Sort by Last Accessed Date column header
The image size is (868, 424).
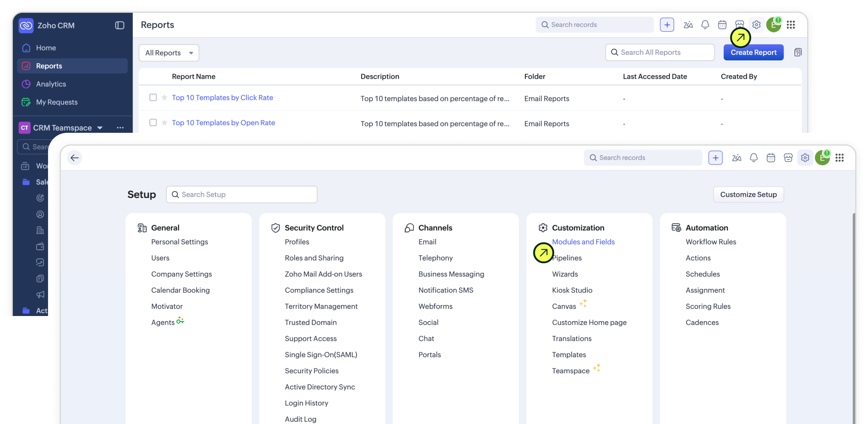coord(655,76)
